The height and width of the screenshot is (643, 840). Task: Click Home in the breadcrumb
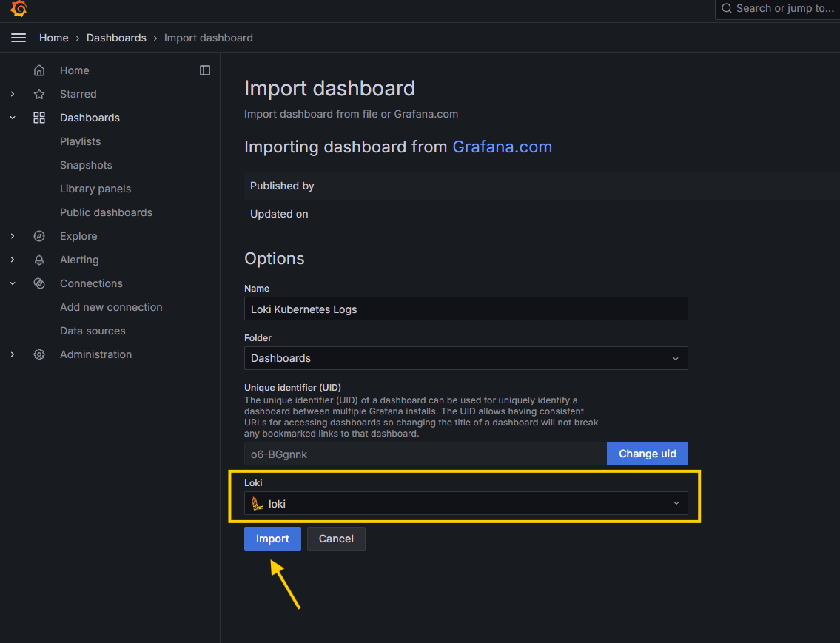pos(53,38)
